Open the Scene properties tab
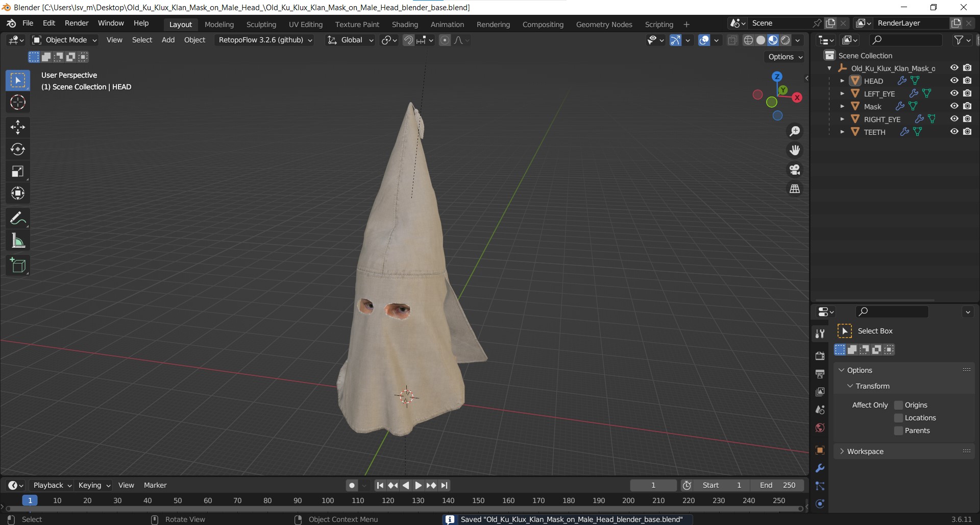The image size is (980, 525). click(820, 410)
